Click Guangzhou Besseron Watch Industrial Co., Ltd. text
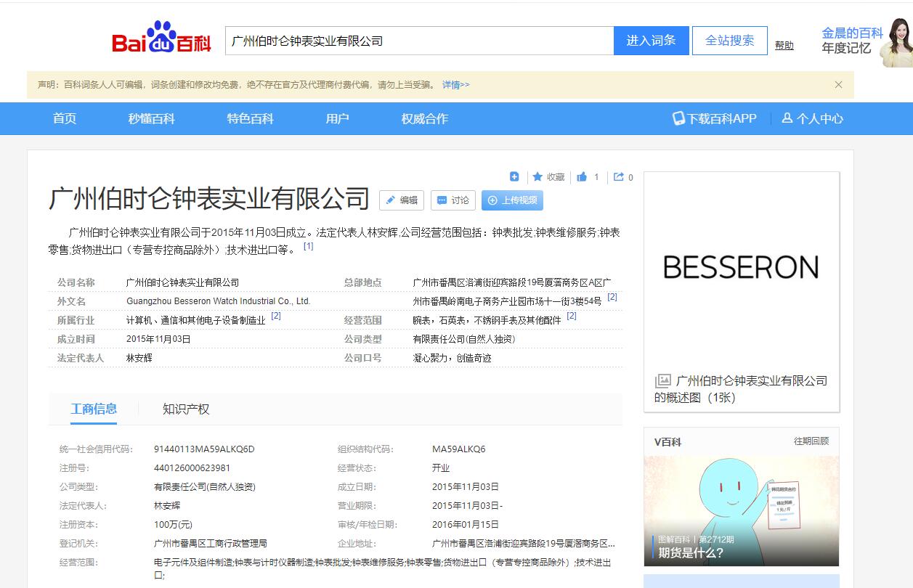Viewport: 913px width, 588px height. 218,301
